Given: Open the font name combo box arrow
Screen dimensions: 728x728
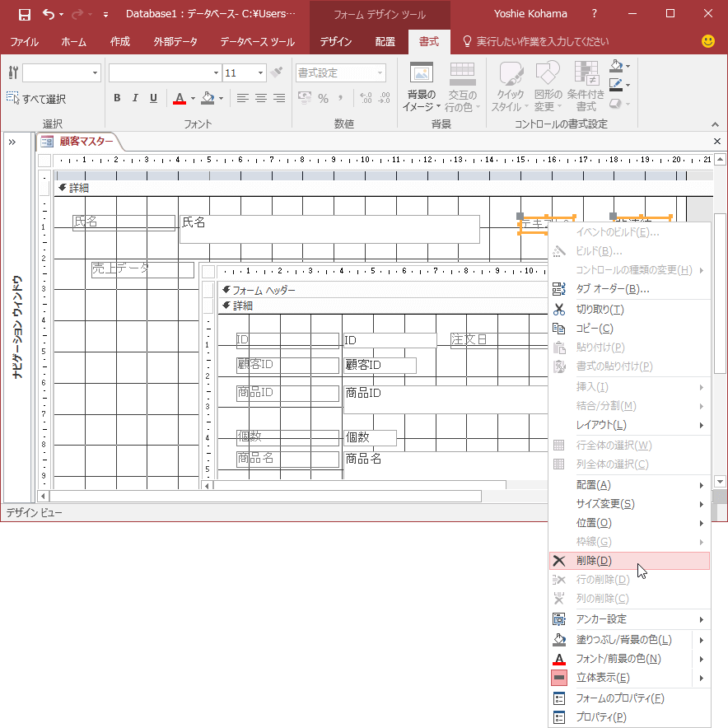Looking at the screenshot, I should [216, 73].
